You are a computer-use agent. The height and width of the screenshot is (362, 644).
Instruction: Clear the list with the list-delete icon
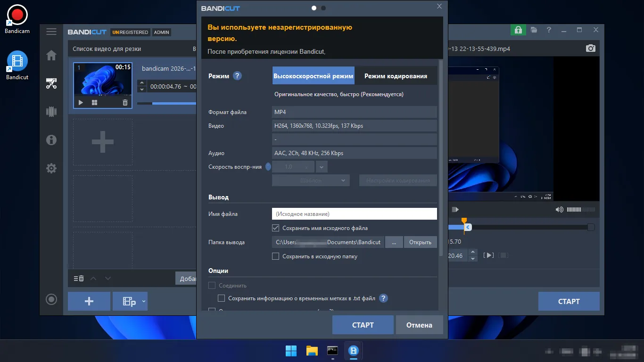[x=79, y=278]
